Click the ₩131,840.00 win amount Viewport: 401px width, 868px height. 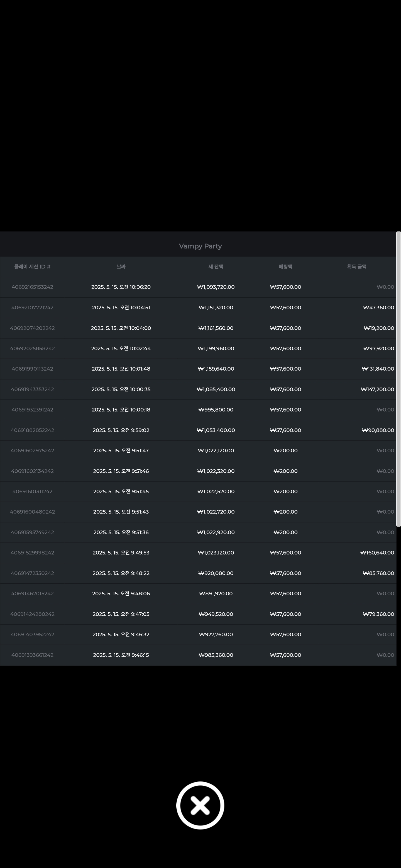[378, 369]
